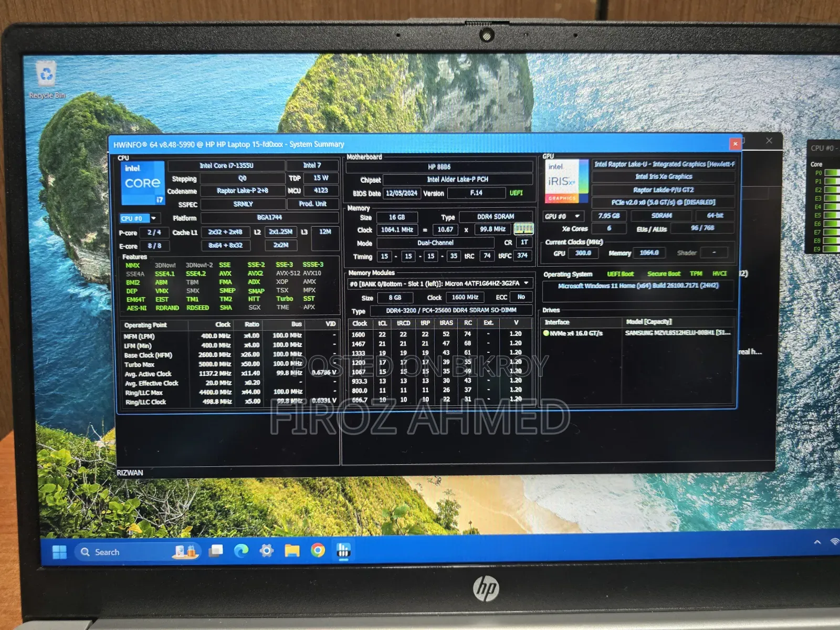This screenshot has width=840, height=630.
Task: Click the 1600 row in memory timings table
Action: coord(440,334)
